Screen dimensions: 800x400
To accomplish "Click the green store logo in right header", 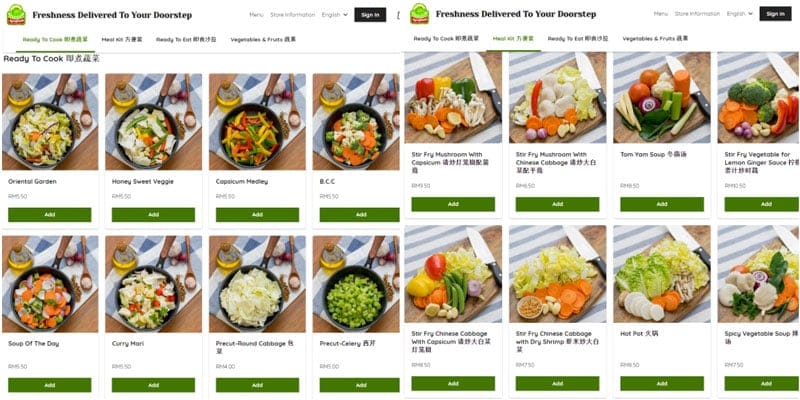I will pos(419,14).
